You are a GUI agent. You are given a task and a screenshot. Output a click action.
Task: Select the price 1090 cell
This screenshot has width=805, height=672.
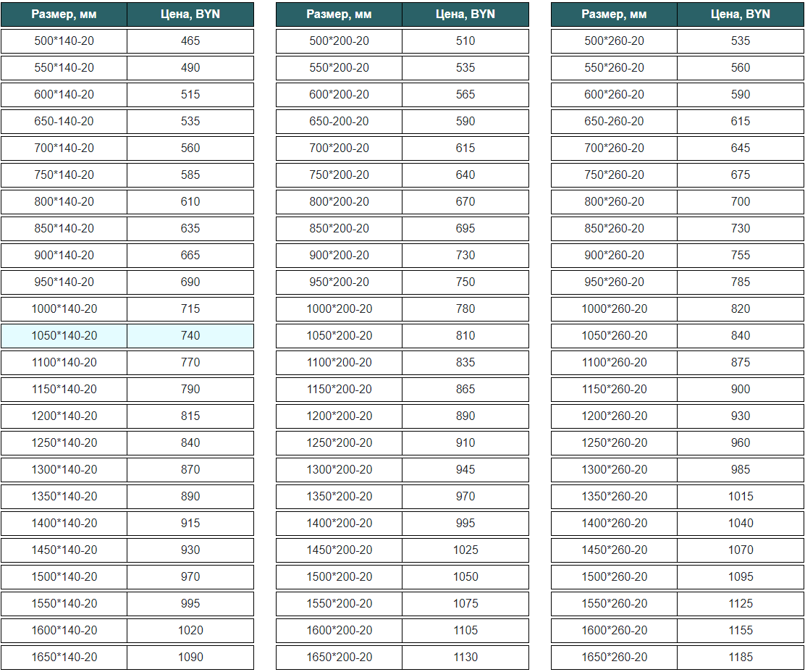pyautogui.click(x=190, y=657)
